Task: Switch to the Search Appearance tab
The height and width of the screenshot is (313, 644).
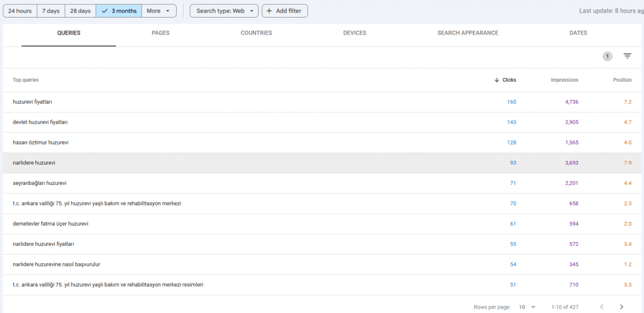Action: [468, 33]
